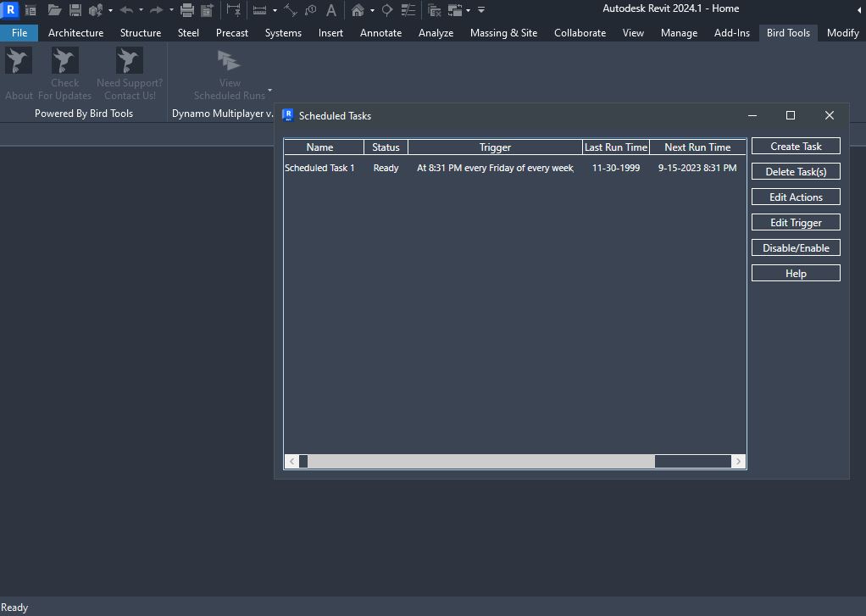This screenshot has width=866, height=616.
Task: Click the Default 3D View house icon
Action: coord(358,10)
